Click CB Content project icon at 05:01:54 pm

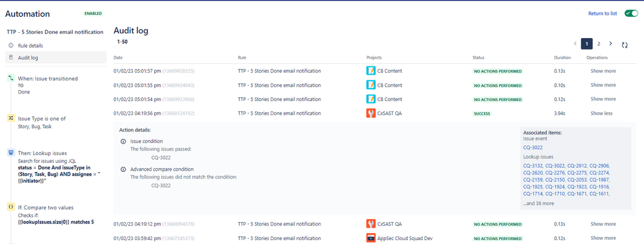371,99
